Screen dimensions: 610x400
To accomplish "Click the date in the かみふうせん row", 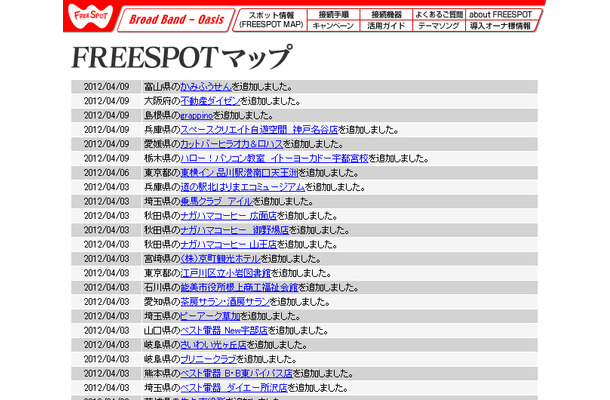I will point(107,87).
